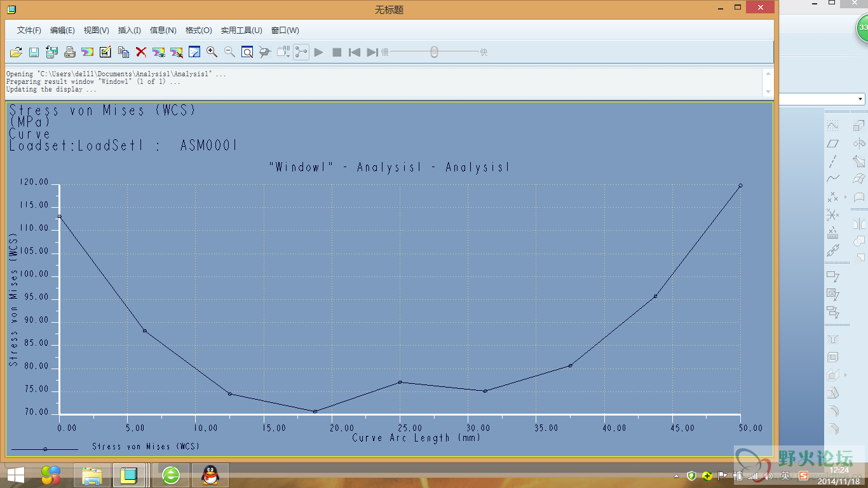Open the AB annotation dropdown tool
868x488 pixels.
point(283,52)
